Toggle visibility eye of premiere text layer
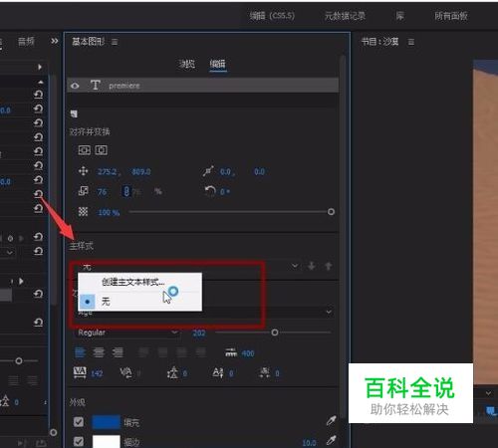 (75, 86)
